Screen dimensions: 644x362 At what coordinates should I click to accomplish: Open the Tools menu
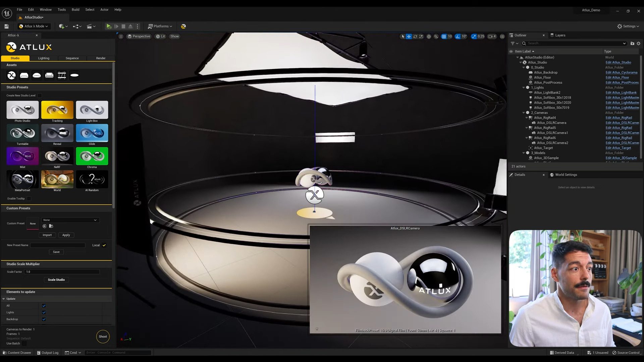coord(61,10)
